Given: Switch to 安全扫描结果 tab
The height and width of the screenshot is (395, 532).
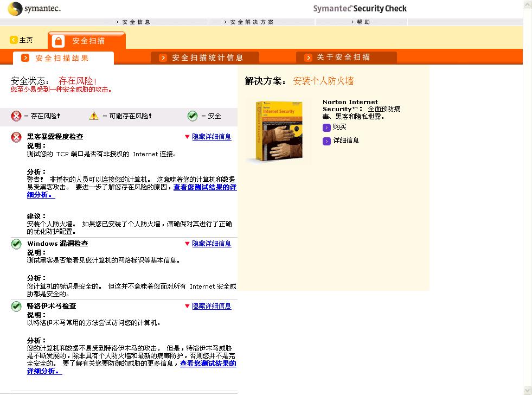Looking at the screenshot, I should [x=63, y=58].
